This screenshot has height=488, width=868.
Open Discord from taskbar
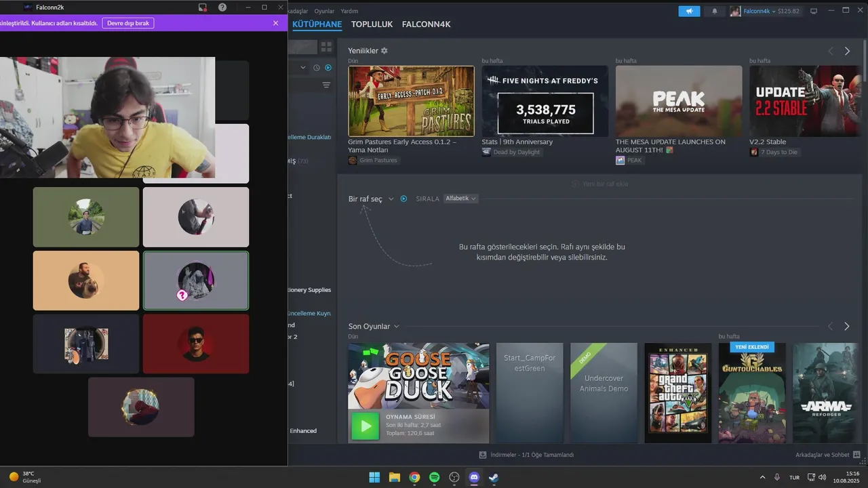(474, 477)
